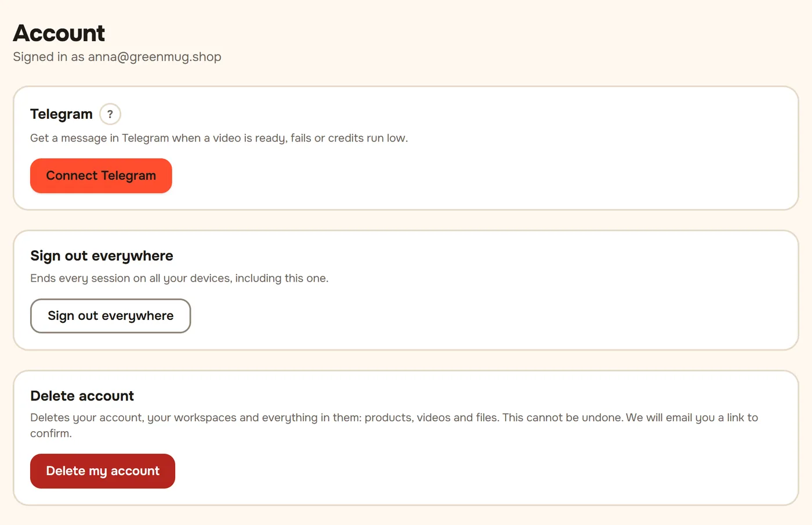812x525 pixels.
Task: Click the 'This cannot be undone' warning sentence
Action: click(563, 417)
